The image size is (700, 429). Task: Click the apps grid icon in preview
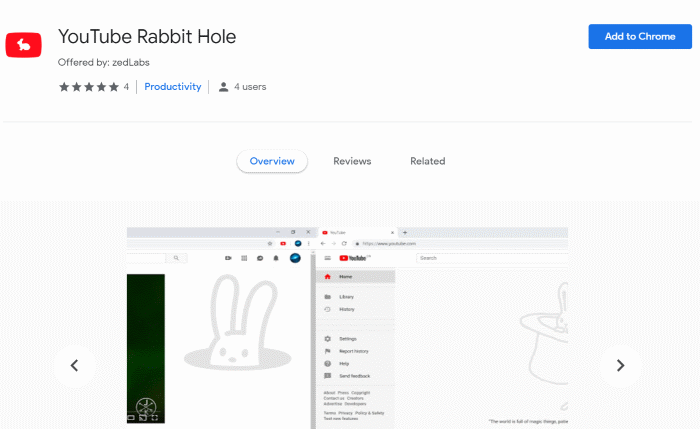[x=244, y=258]
